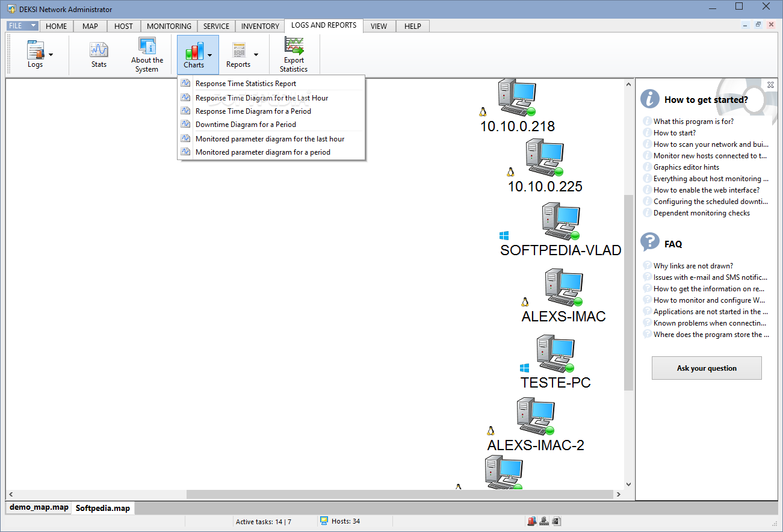Viewport: 783px width, 532px height.
Task: Switch to demo_map.map tab
Action: click(x=39, y=507)
